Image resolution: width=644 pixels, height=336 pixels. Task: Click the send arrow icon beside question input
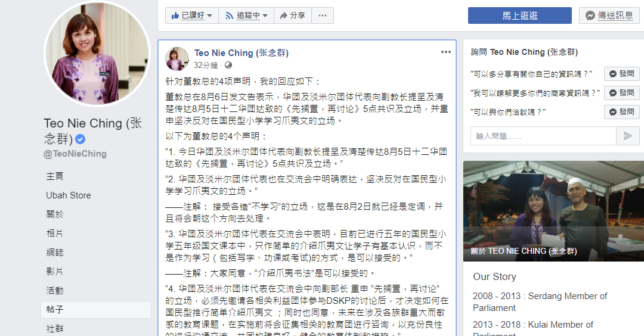(627, 136)
